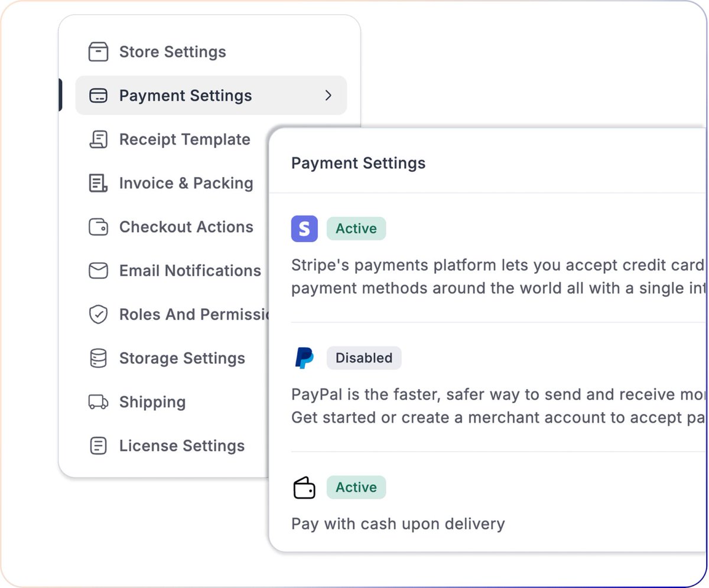The image size is (709, 588).
Task: Click the Checkout Actions wallet icon
Action: [98, 227]
